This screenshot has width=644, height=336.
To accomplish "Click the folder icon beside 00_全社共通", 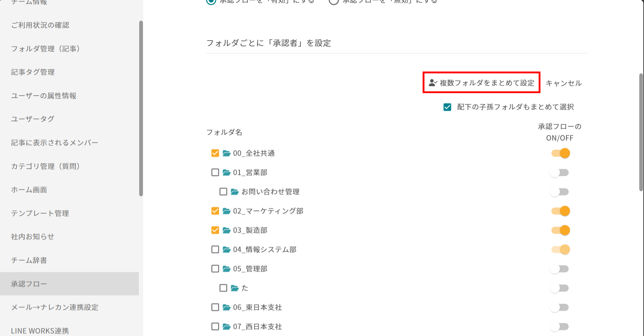I will tap(226, 153).
